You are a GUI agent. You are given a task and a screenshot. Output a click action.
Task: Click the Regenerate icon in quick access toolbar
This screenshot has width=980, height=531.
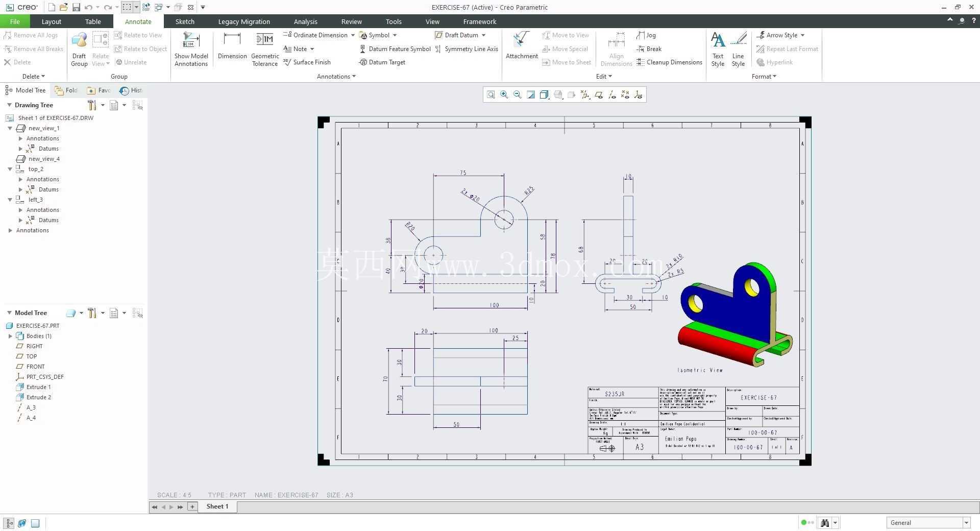[146, 7]
